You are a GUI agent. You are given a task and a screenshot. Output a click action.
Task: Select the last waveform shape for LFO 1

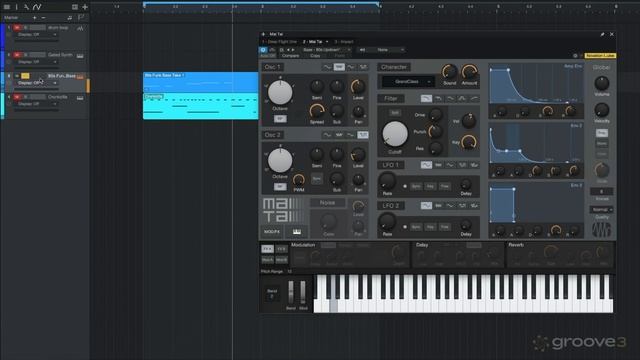click(474, 165)
